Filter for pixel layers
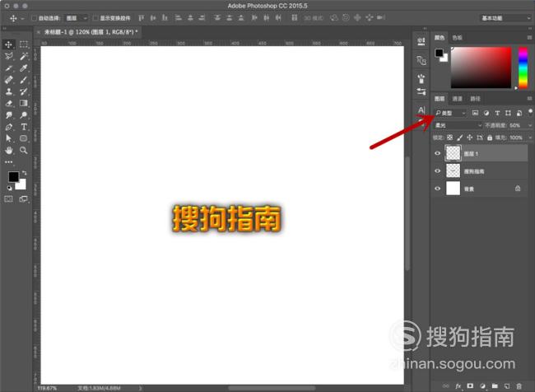This screenshot has width=535, height=392. 475,113
